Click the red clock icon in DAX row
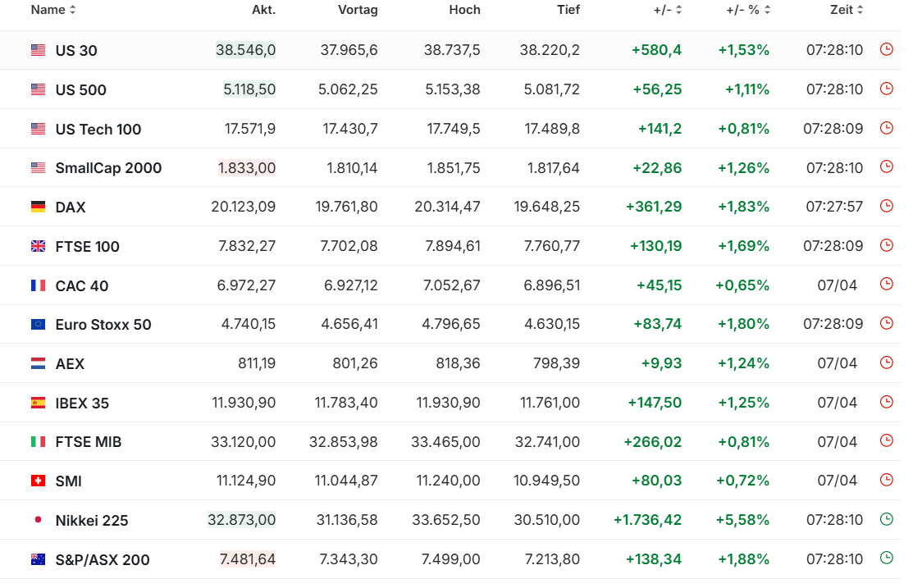Image resolution: width=913 pixels, height=588 pixels. click(x=886, y=206)
